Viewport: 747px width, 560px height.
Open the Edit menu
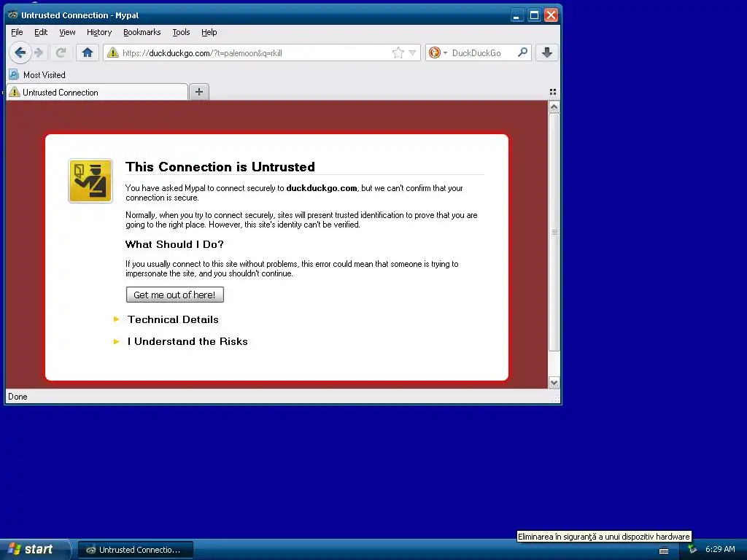click(41, 32)
